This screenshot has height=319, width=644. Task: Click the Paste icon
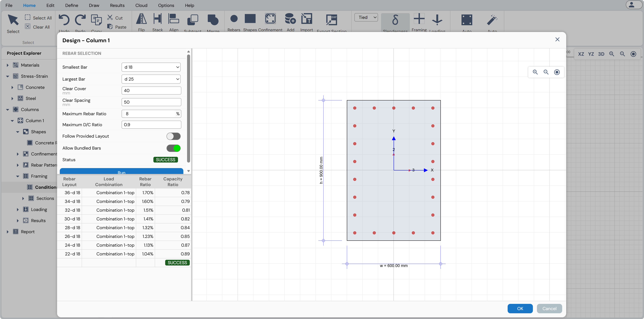(110, 26)
